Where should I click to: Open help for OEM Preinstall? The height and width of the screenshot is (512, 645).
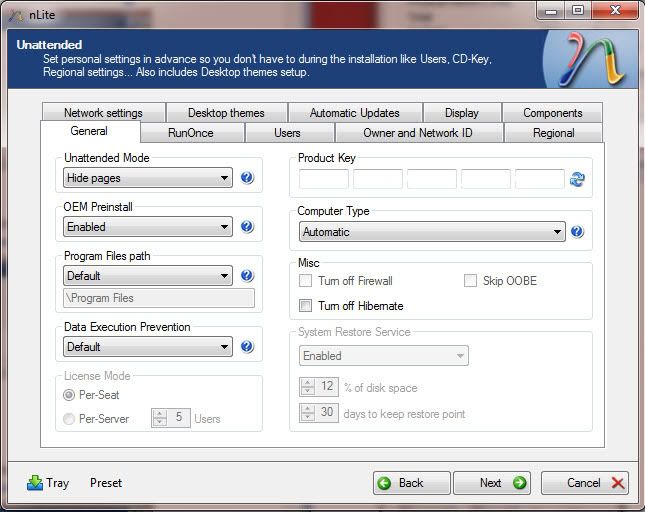(x=247, y=227)
